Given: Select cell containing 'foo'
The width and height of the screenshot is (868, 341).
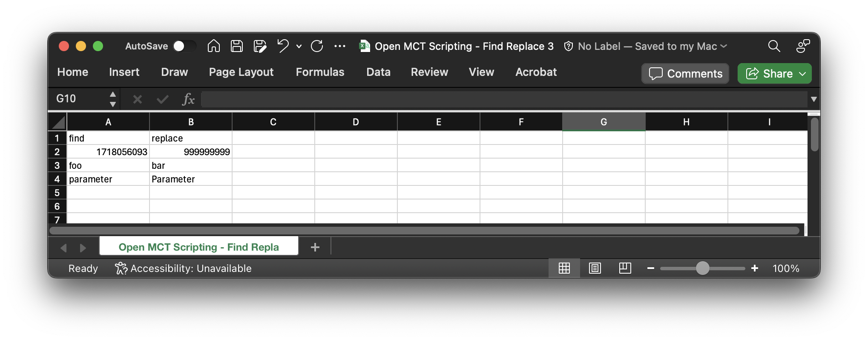Looking at the screenshot, I should 108,165.
